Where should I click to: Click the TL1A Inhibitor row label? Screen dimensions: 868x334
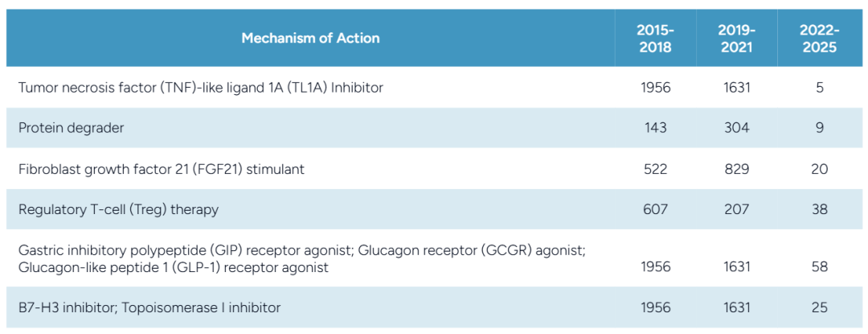point(201,88)
